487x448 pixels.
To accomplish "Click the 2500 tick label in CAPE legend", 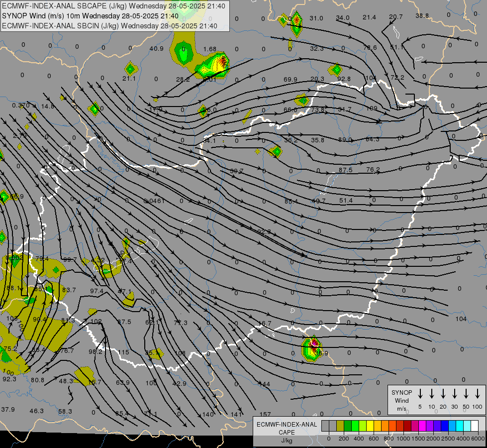I will pos(448,439).
